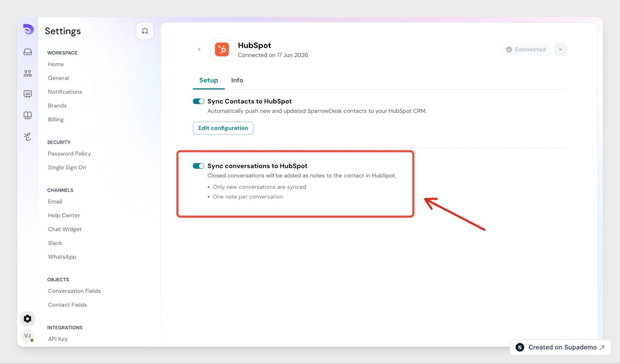620x364 pixels.
Task: Open Notifications settings
Action: tap(65, 92)
